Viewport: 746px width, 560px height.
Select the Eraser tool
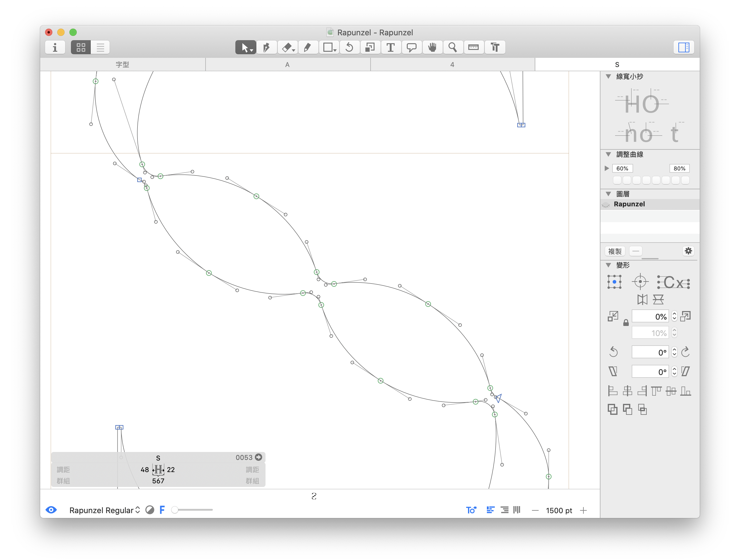click(287, 47)
